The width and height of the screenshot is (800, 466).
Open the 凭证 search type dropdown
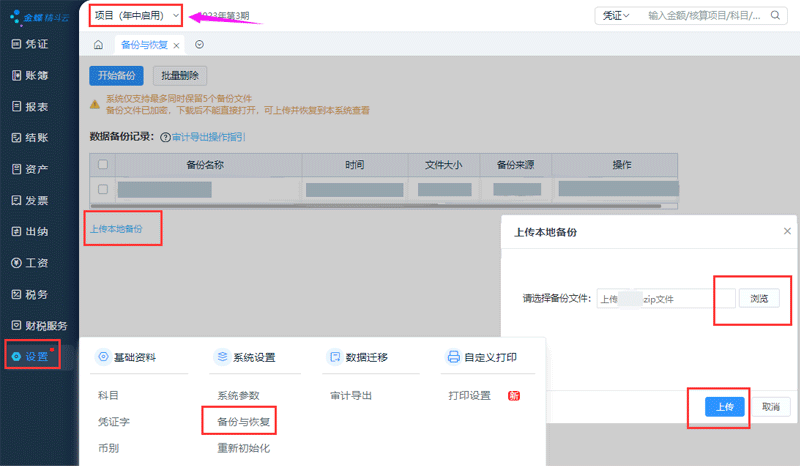click(x=616, y=16)
